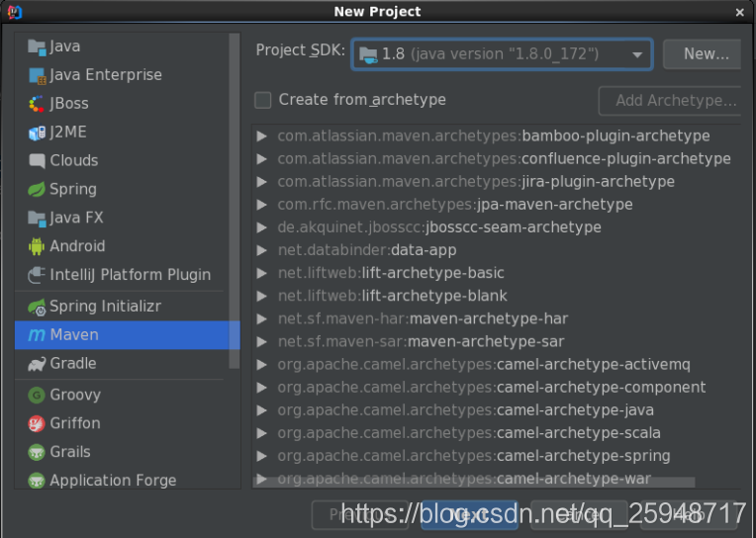Expand camel-archetype-component node
Screen dimensions: 756x538
(x=262, y=388)
